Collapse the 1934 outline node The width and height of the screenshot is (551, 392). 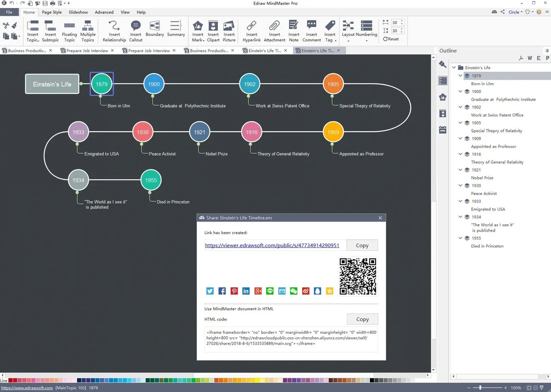(460, 217)
